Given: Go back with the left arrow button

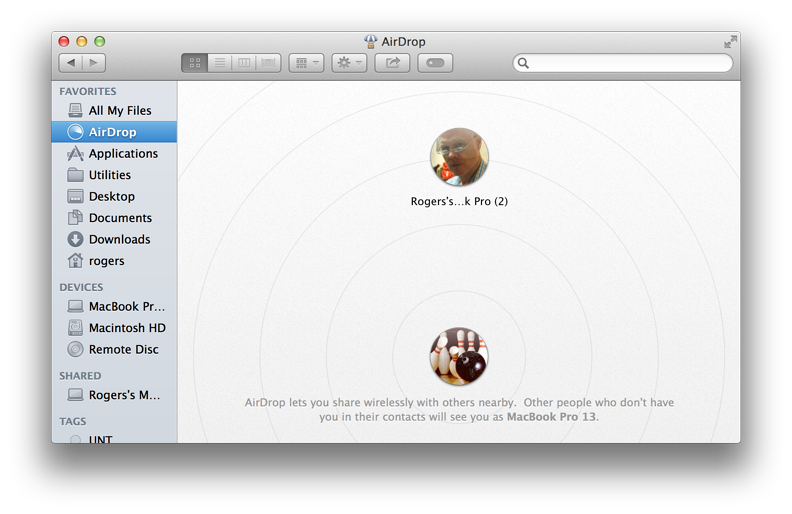Looking at the screenshot, I should pos(71,63).
